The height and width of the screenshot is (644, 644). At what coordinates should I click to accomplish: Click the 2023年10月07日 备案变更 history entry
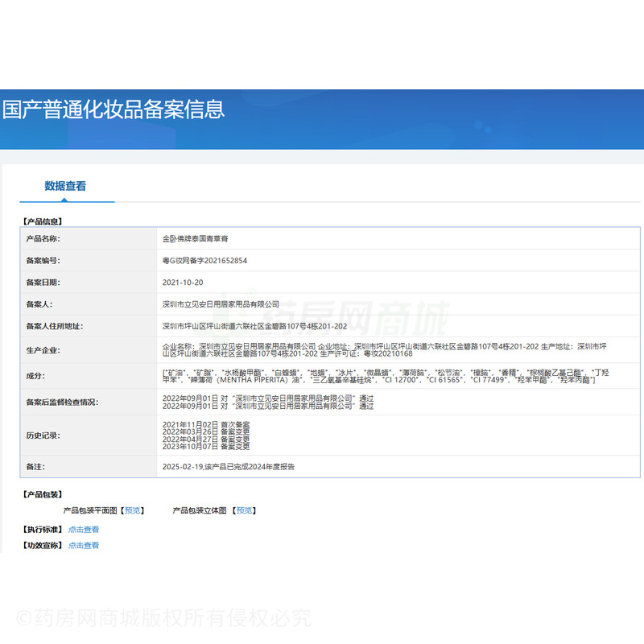click(x=206, y=446)
